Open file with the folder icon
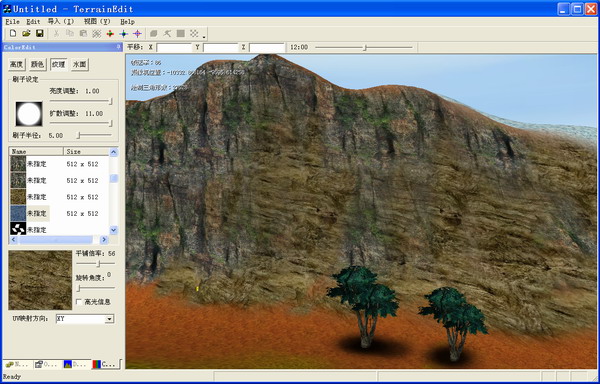Viewport: 600px width, 384px height. coord(26,34)
